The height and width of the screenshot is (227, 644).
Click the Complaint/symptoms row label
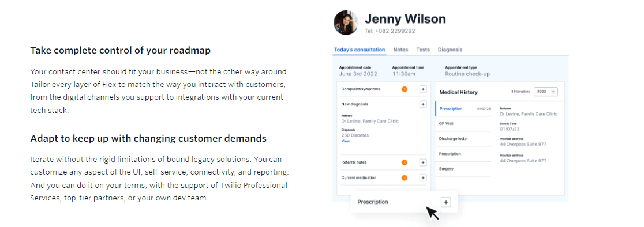pos(361,89)
